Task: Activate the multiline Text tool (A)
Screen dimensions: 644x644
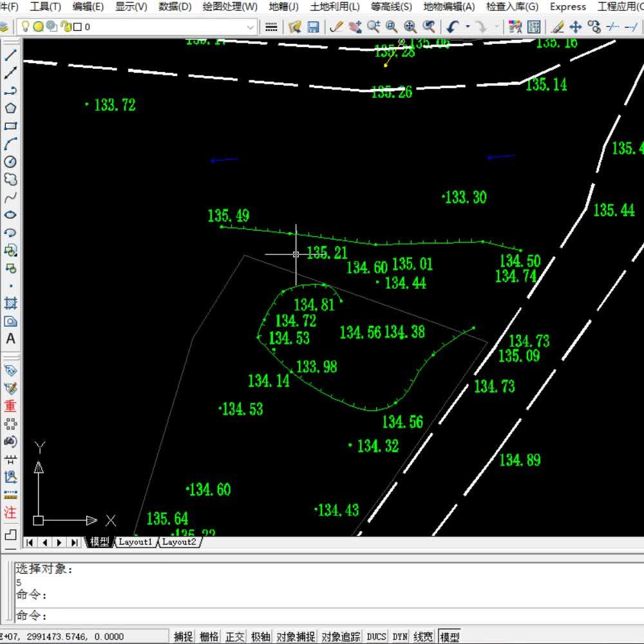Action: pos(10,338)
